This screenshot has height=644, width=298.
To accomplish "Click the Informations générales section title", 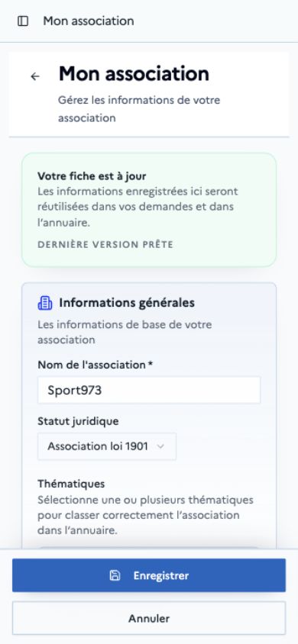I will (x=127, y=303).
